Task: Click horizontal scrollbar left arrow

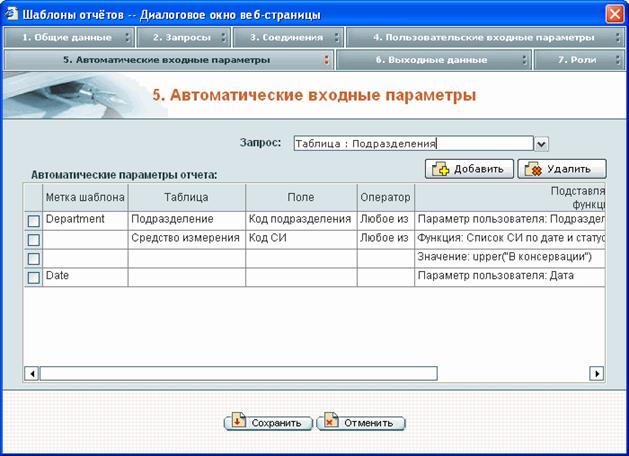Action: click(31, 374)
